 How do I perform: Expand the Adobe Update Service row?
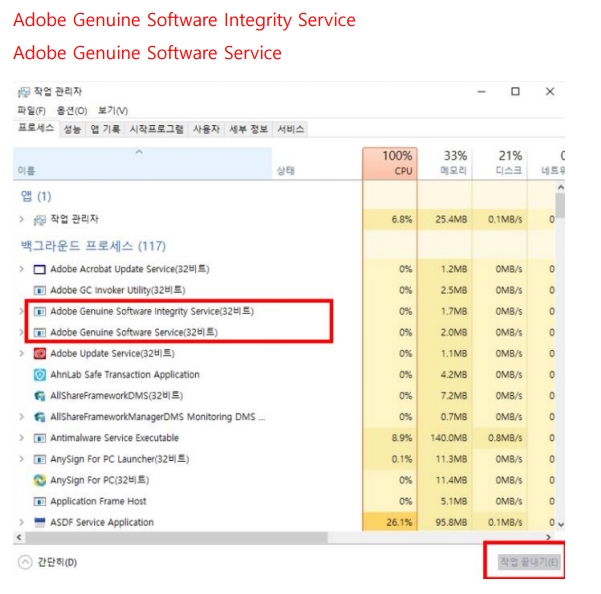(22, 353)
